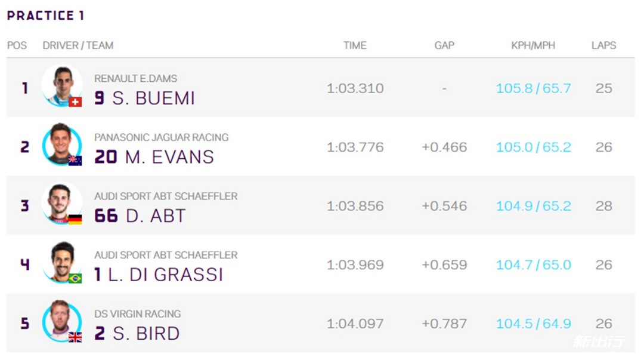Click the Renault e.dams team label
The image size is (644, 363).
pos(135,79)
